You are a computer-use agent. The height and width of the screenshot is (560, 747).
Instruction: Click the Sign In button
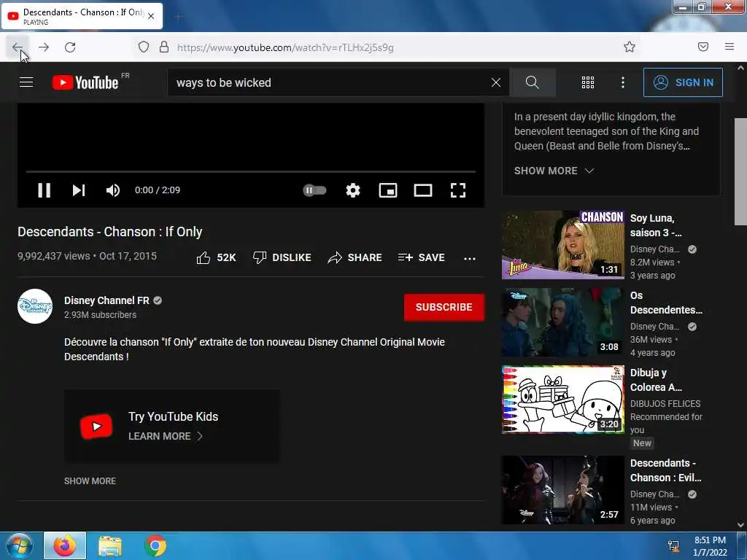(683, 82)
